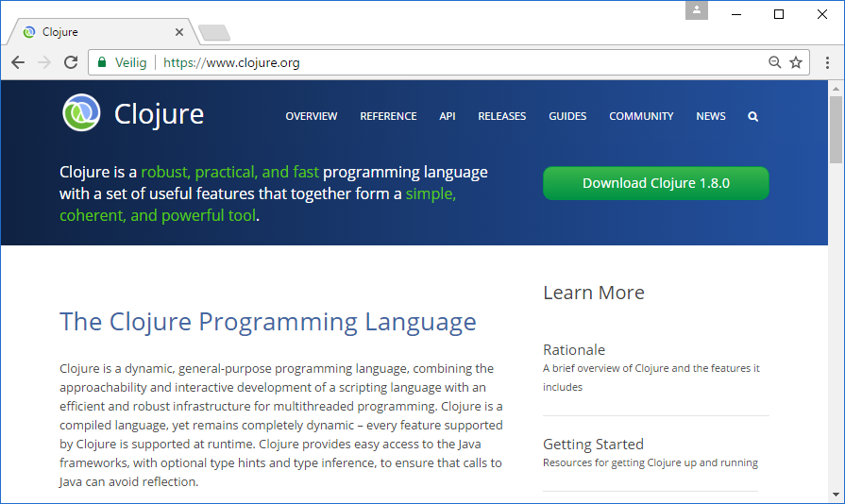Open the REFERENCE menu item
845x504 pixels.
[x=388, y=116]
